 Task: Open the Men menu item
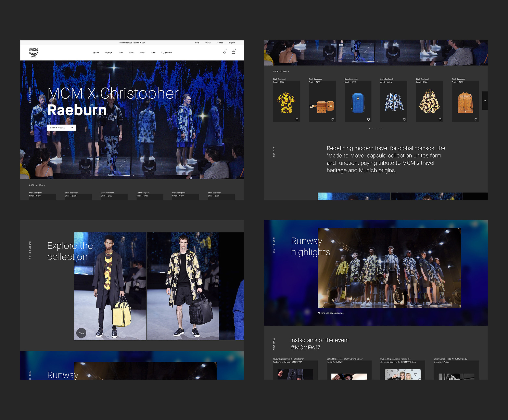[x=121, y=53]
